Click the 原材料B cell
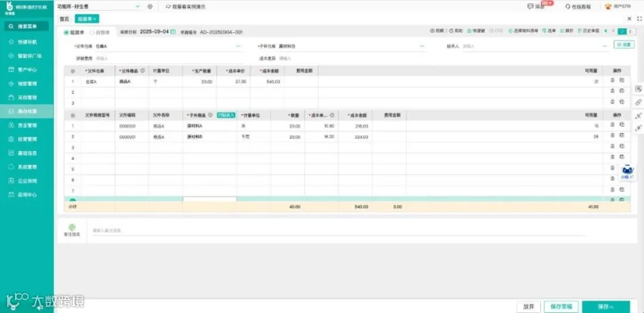The height and width of the screenshot is (313, 644). [x=210, y=137]
